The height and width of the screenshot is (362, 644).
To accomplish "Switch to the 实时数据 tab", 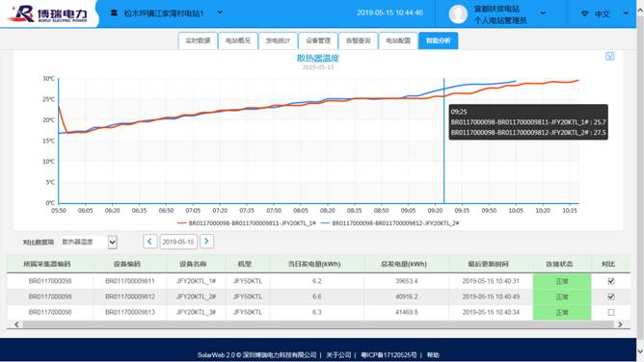I will 198,40.
